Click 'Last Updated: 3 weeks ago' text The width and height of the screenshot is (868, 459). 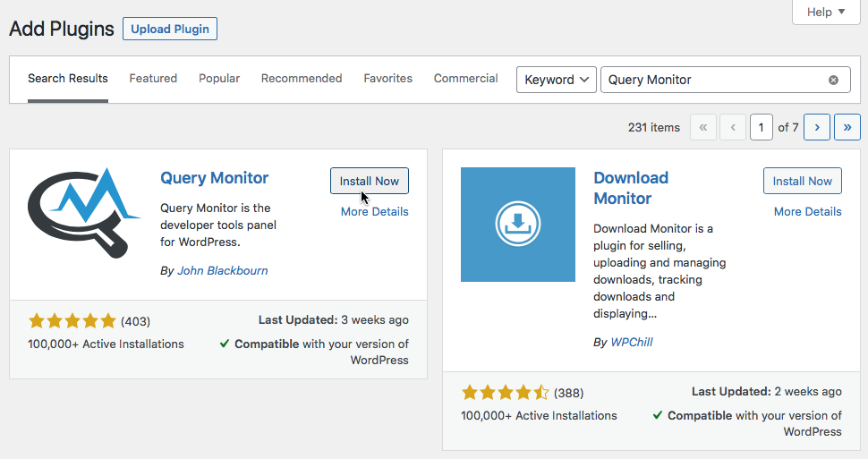[333, 320]
